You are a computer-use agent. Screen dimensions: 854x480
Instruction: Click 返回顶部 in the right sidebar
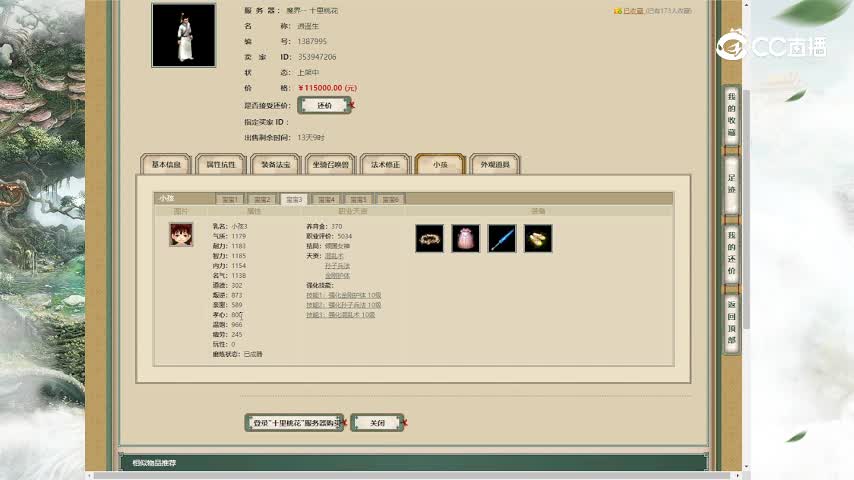click(731, 323)
